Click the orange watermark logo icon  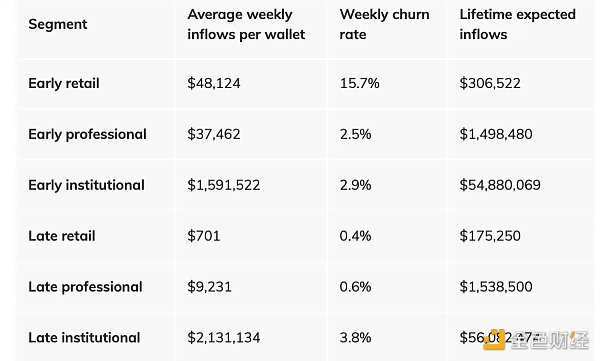[x=494, y=340]
